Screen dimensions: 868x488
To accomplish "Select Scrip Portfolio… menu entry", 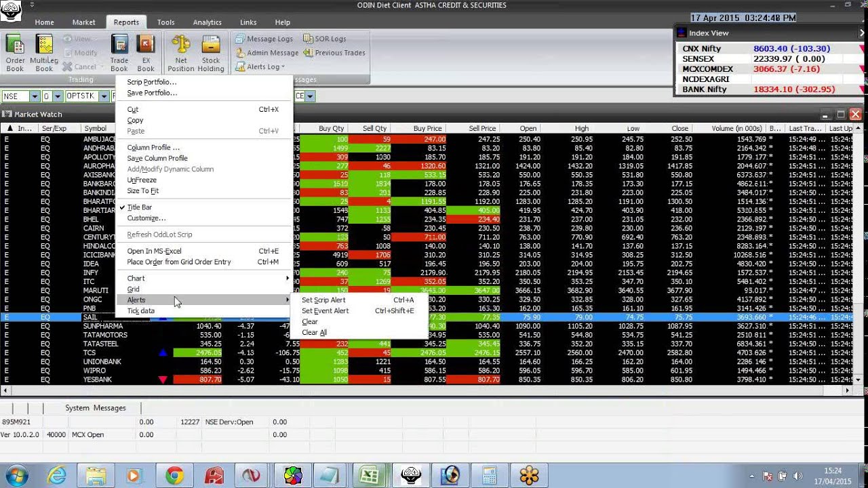I will 203,82.
